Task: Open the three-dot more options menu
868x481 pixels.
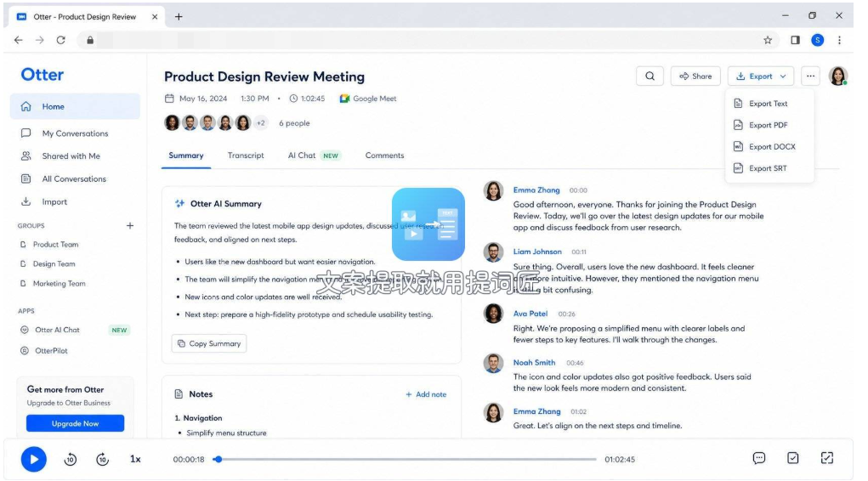Action: click(x=810, y=76)
